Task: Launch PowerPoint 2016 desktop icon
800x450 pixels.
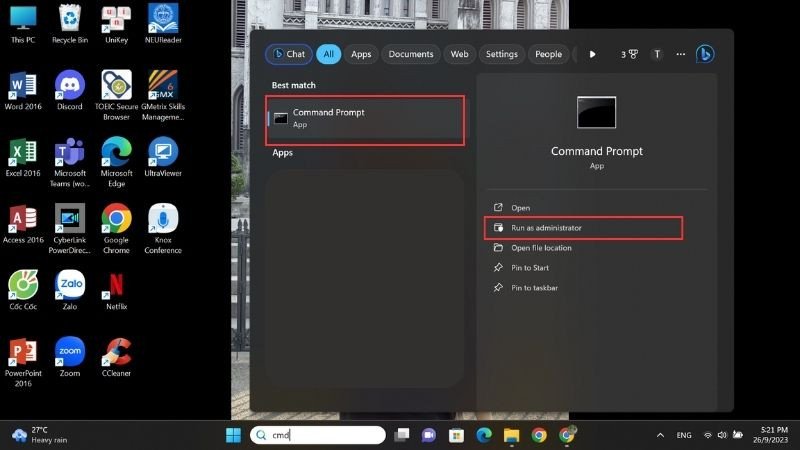Action: tap(23, 362)
